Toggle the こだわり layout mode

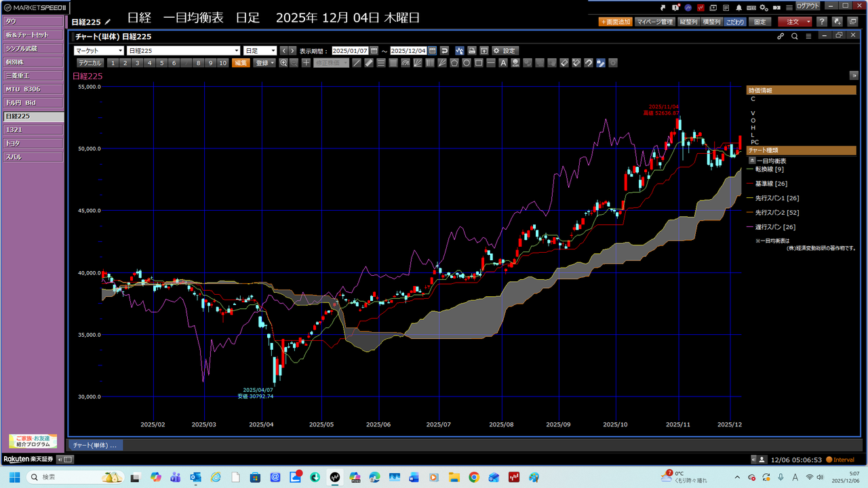click(734, 22)
